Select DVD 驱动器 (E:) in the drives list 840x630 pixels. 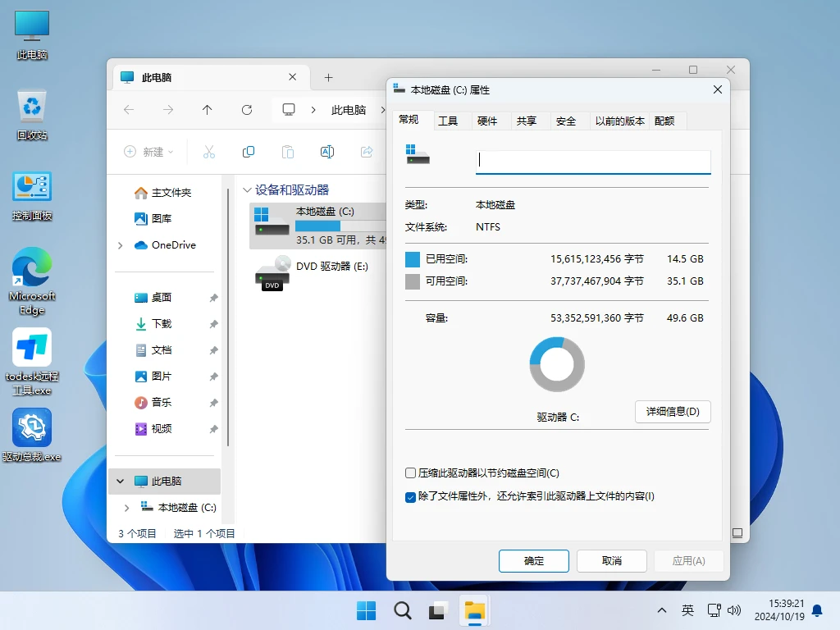(317, 274)
